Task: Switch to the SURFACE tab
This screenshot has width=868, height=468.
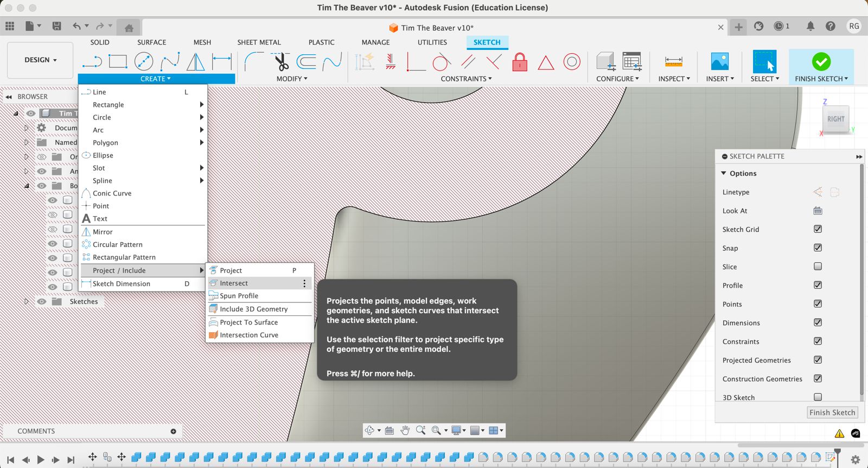Action: click(x=151, y=42)
